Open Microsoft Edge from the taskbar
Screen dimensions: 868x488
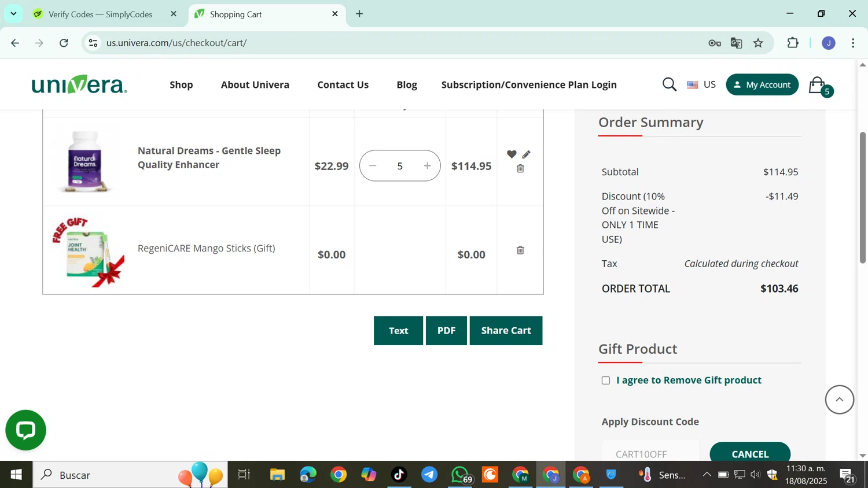308,475
